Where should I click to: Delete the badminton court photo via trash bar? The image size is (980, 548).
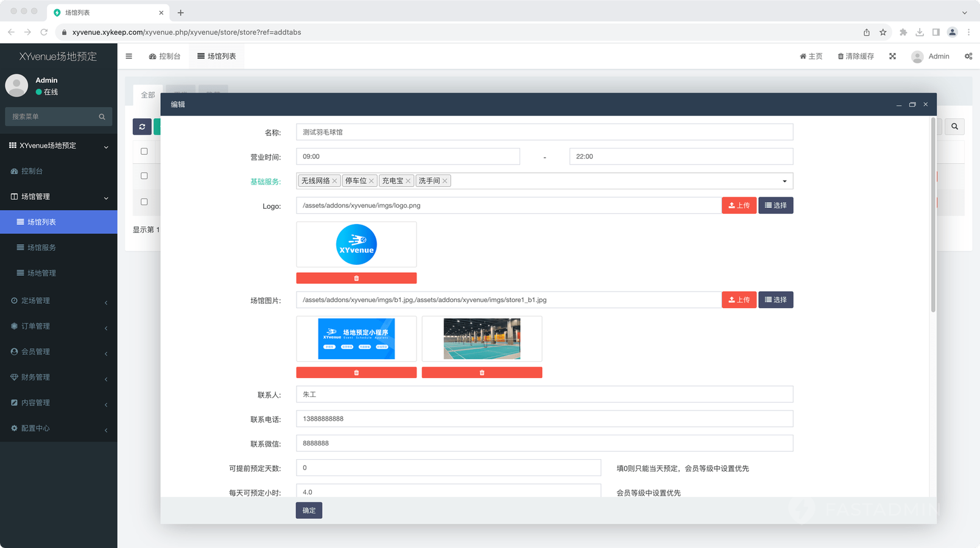[x=482, y=373]
